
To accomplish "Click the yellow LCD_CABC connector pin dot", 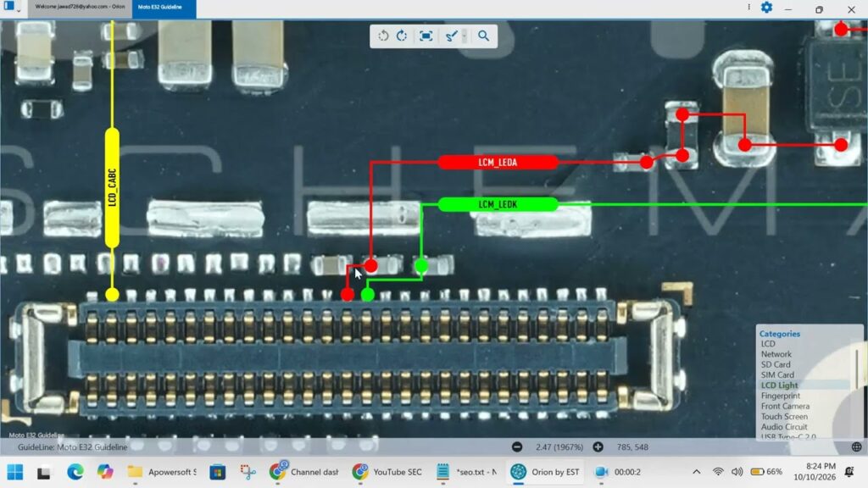I will click(112, 294).
